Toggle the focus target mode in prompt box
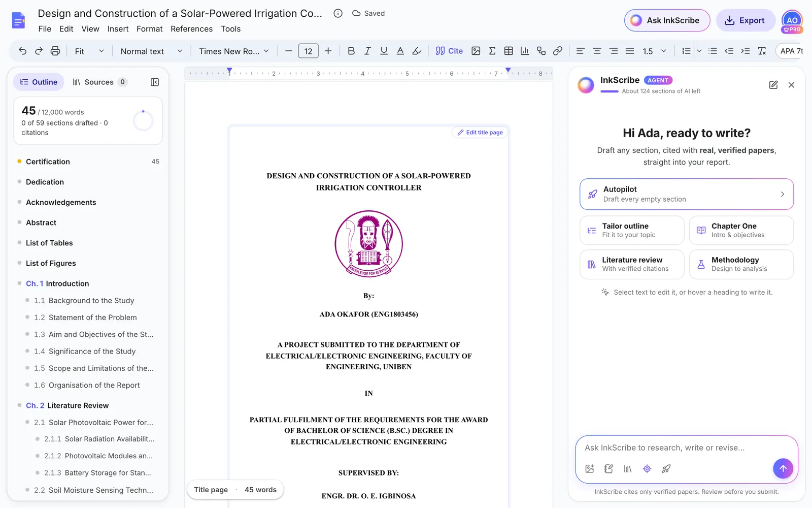This screenshot has height=508, width=812. (647, 469)
